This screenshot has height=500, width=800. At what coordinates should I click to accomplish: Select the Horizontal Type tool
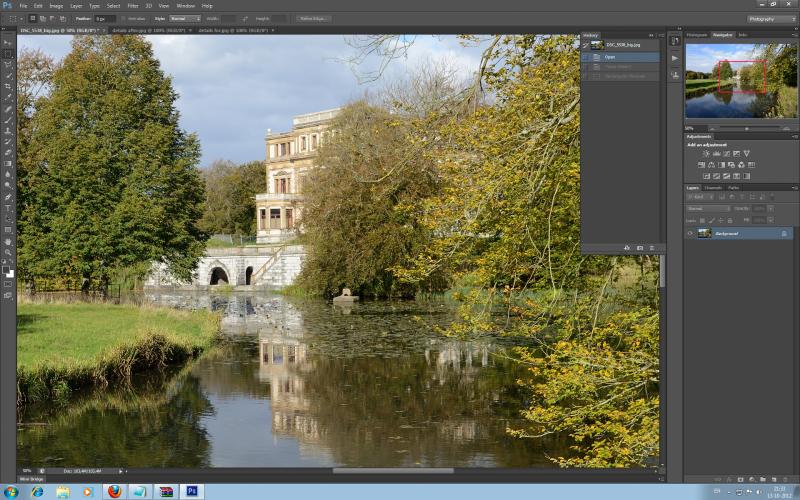point(8,208)
